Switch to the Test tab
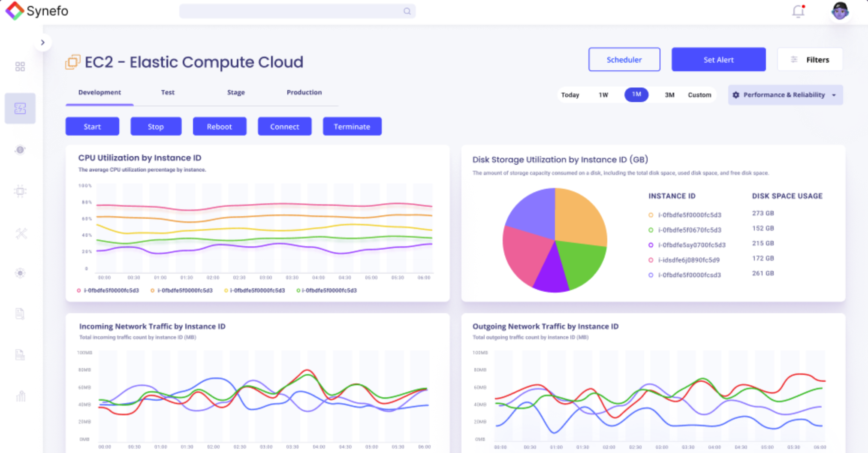The image size is (868, 453). coord(168,93)
